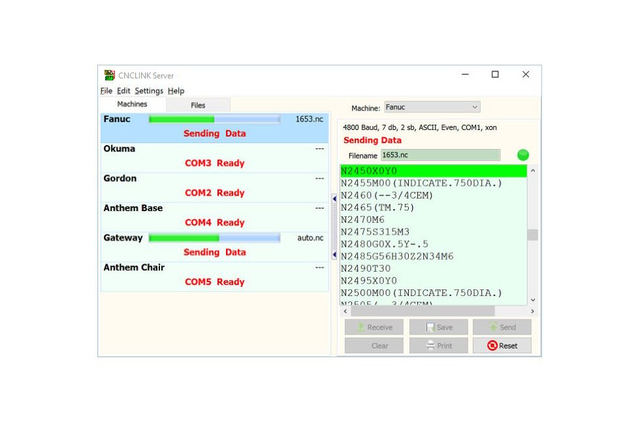
Task: Close the CNCLINK Server window
Action: click(x=526, y=75)
